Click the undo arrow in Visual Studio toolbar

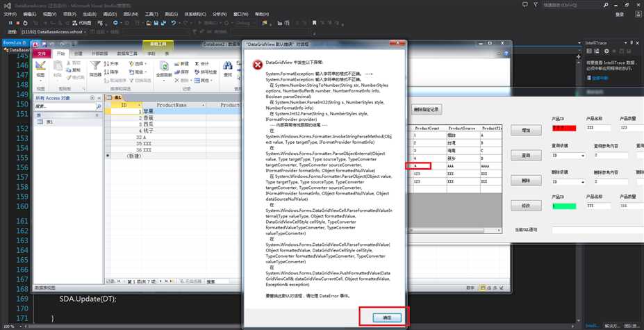point(174,23)
